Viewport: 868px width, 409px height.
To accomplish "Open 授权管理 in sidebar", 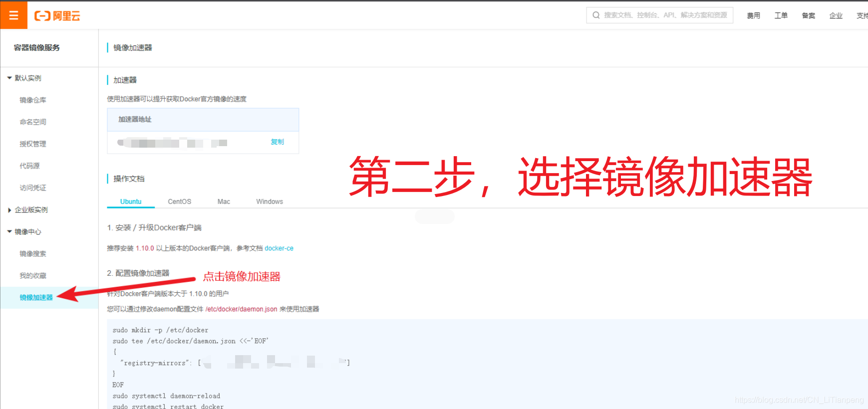I will (33, 144).
